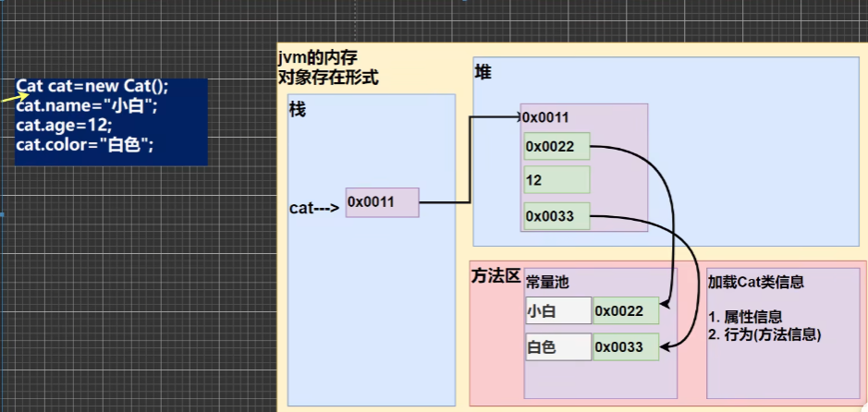The image size is (868, 412).
Task: Click the 0x0011 address label in heap object
Action: [546, 117]
